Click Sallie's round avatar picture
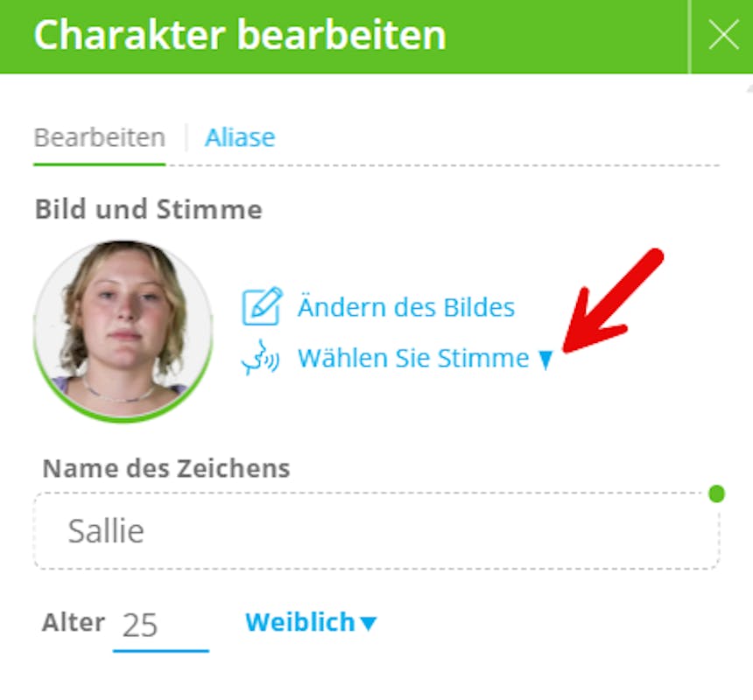This screenshot has height=700, width=753. 123,328
